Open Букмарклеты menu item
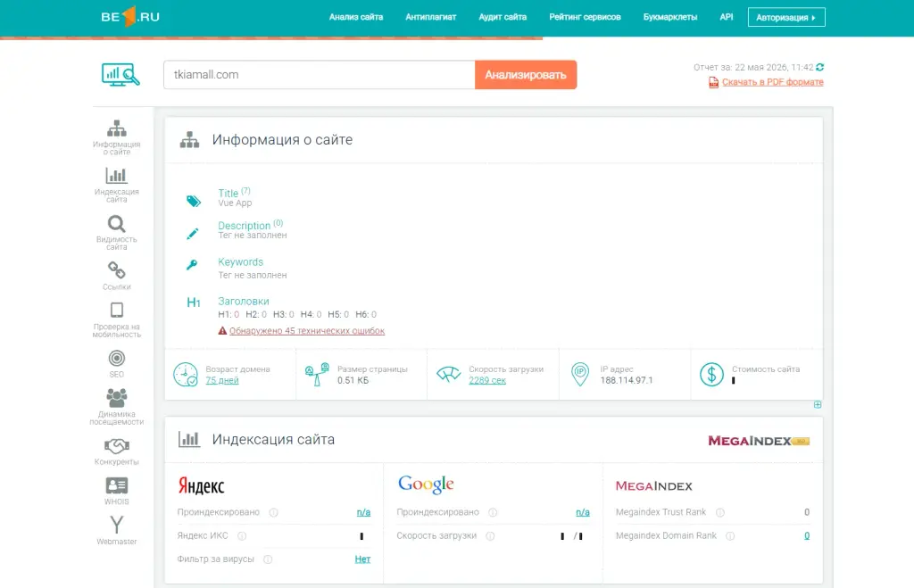The width and height of the screenshot is (914, 588). [670, 17]
